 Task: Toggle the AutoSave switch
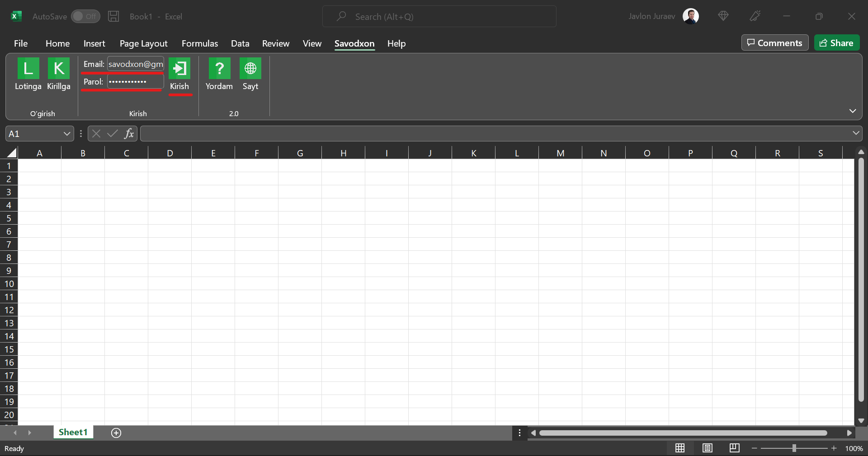[85, 17]
